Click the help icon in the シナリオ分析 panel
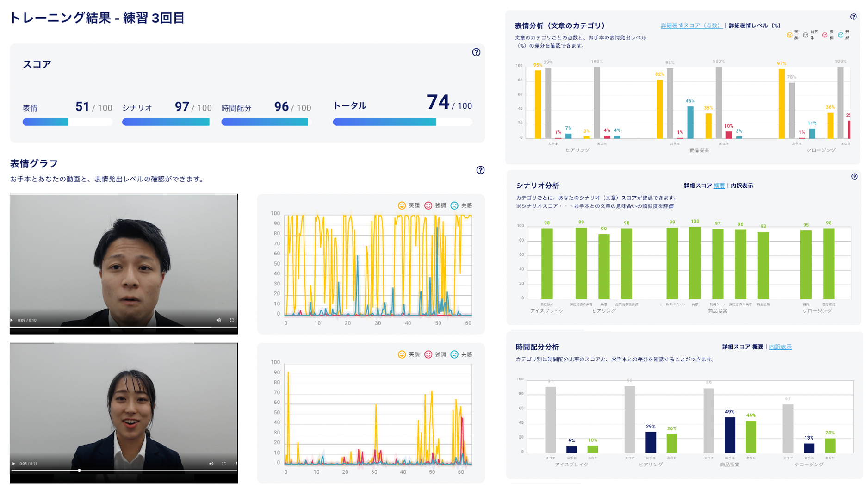 854,176
